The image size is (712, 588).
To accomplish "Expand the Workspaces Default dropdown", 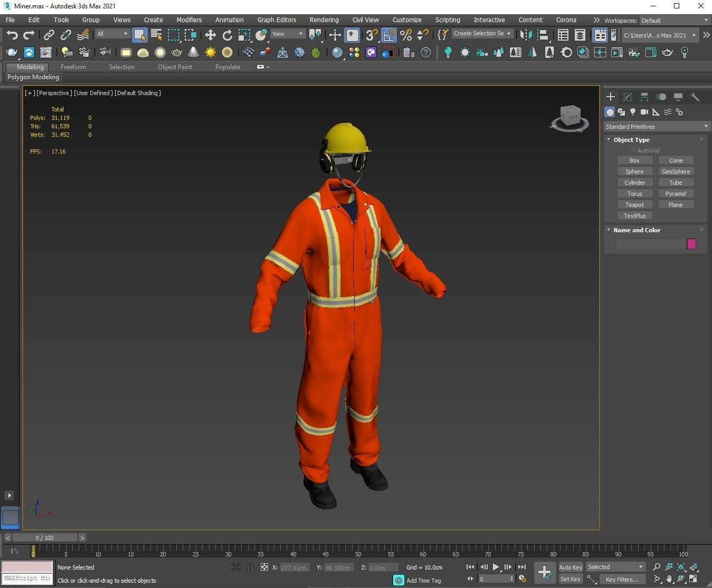I will pos(674,21).
